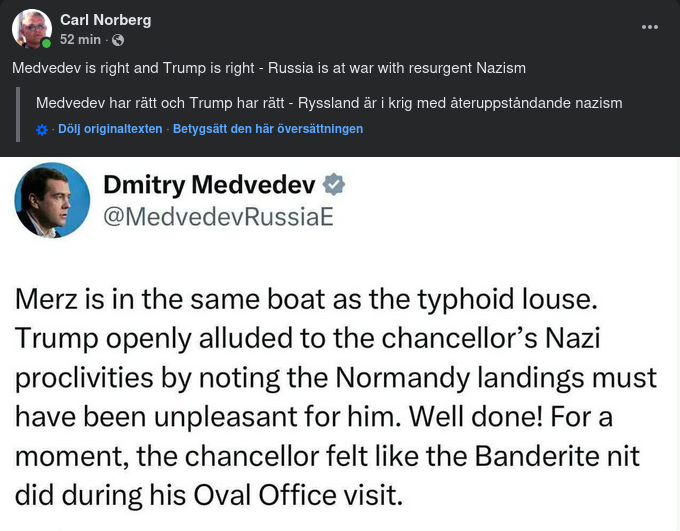The height and width of the screenshot is (531, 680).
Task: Click the vertical quote bar beside translation
Action: click(20, 113)
